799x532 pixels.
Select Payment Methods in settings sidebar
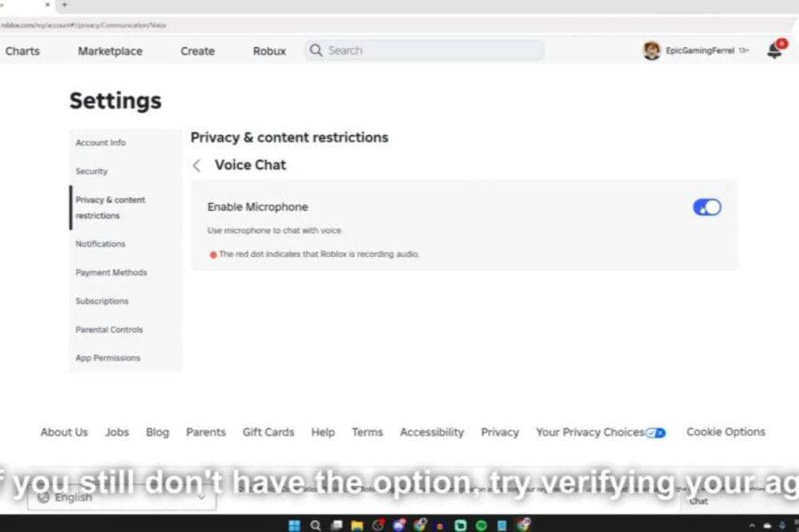click(111, 272)
